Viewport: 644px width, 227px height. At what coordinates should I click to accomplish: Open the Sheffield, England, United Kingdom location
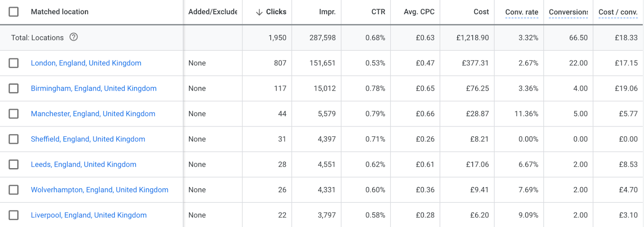(88, 139)
